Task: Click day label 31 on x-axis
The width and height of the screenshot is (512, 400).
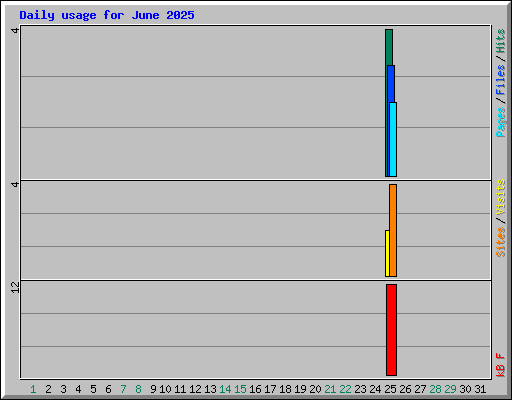Action: [x=480, y=389]
